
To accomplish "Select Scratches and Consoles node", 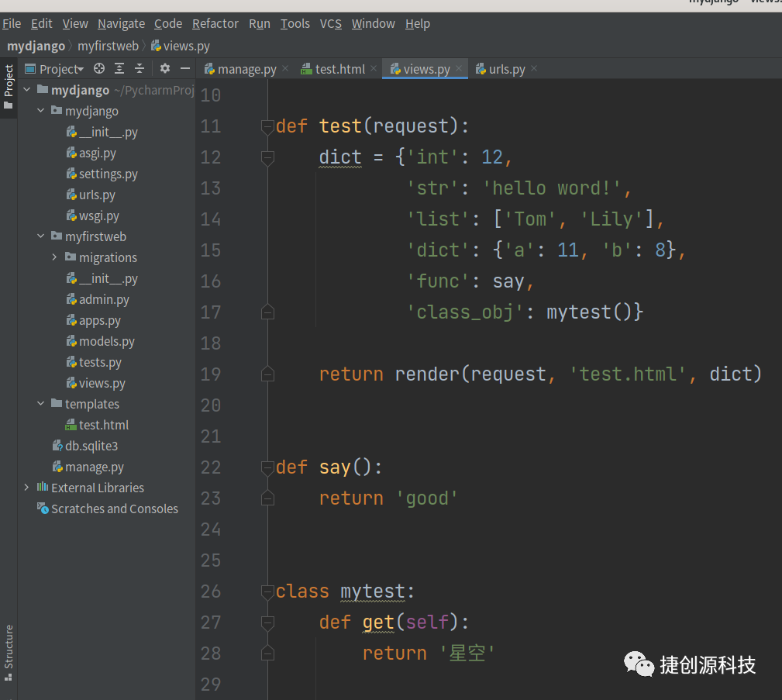I will 108,509.
